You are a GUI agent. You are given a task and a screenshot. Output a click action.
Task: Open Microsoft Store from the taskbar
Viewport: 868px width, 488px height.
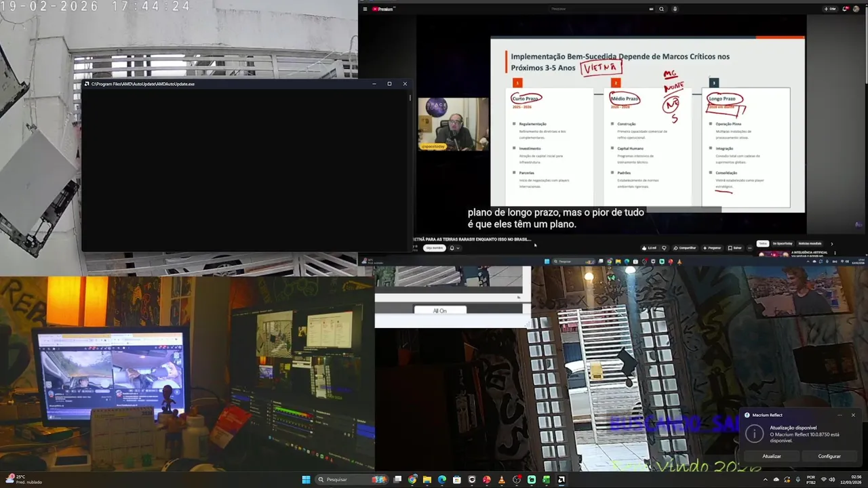tap(457, 480)
